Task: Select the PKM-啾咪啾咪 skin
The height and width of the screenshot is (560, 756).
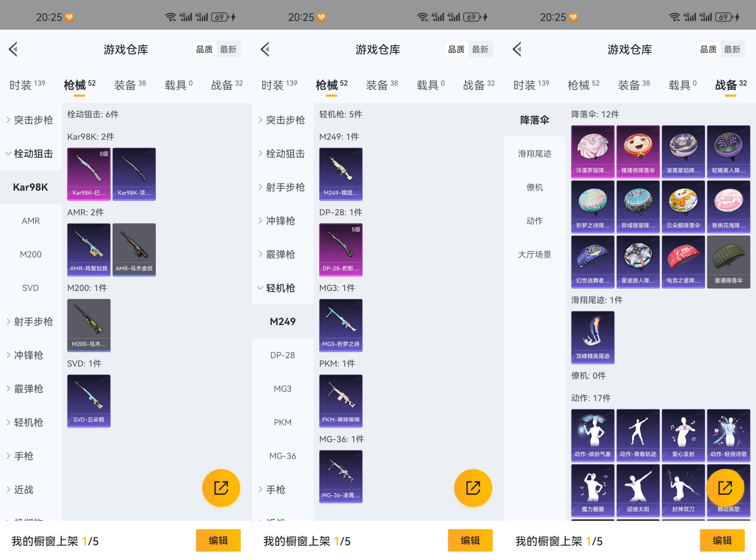Action: pyautogui.click(x=341, y=401)
